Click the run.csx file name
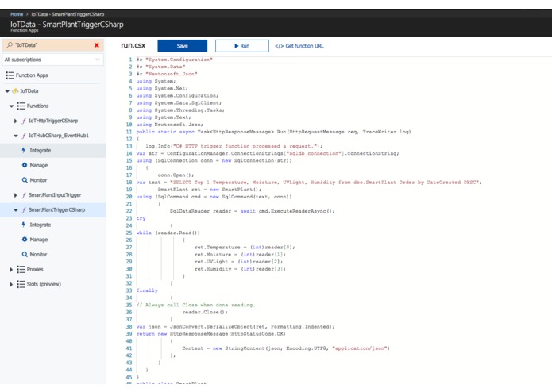 coord(133,45)
